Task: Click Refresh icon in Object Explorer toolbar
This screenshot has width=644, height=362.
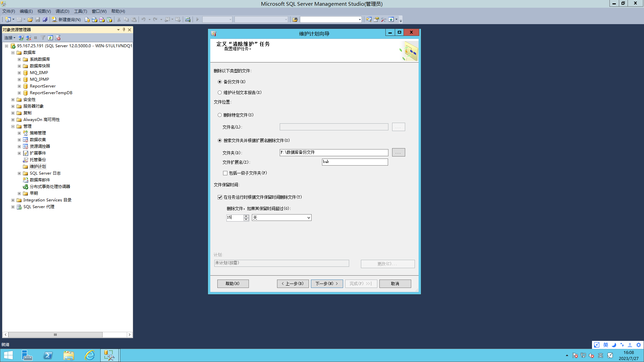Action: coord(50,38)
